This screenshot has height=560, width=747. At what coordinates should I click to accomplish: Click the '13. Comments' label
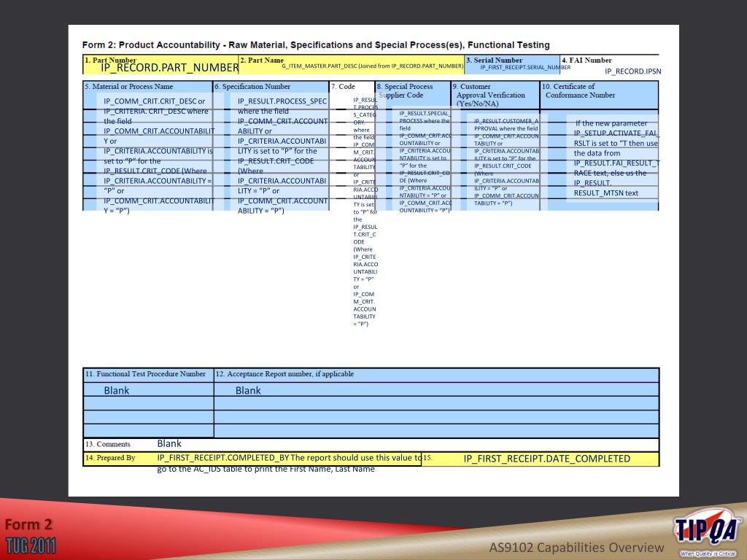(108, 444)
